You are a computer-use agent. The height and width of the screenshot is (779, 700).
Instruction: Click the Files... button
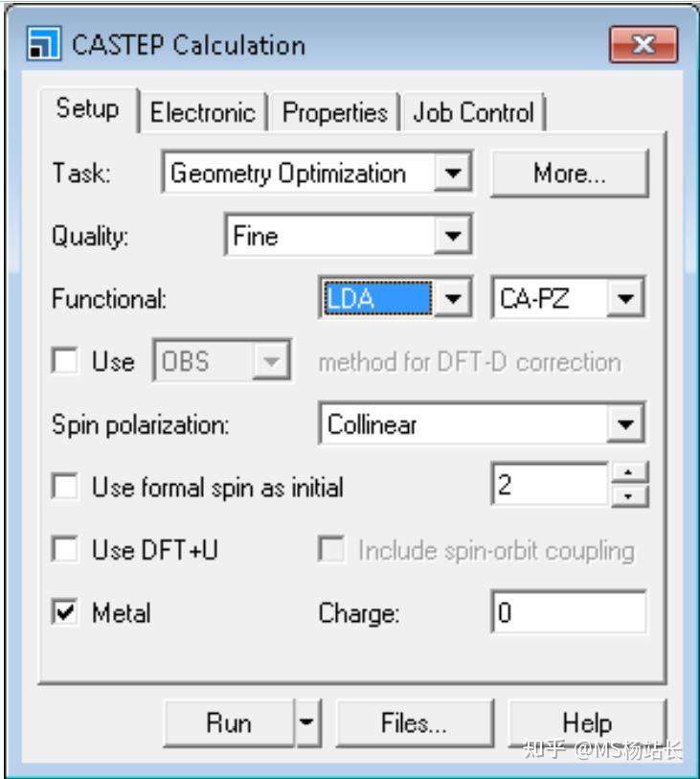(x=416, y=722)
